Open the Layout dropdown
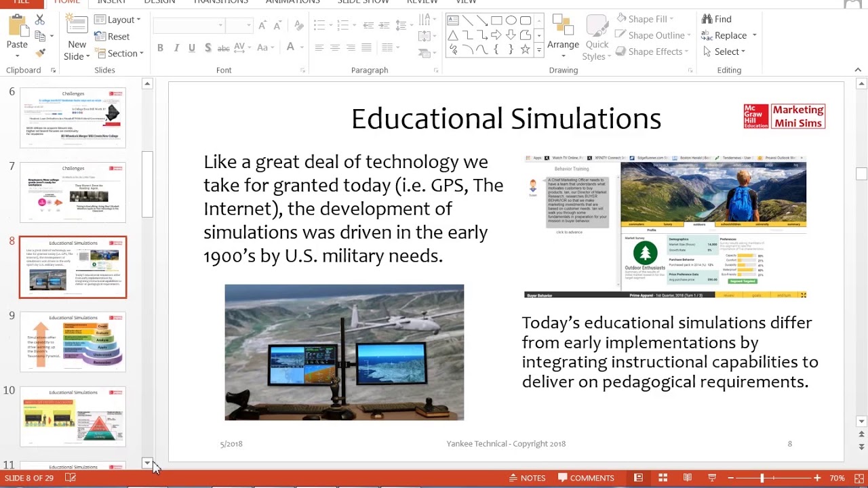This screenshot has height=488, width=868. coord(117,20)
